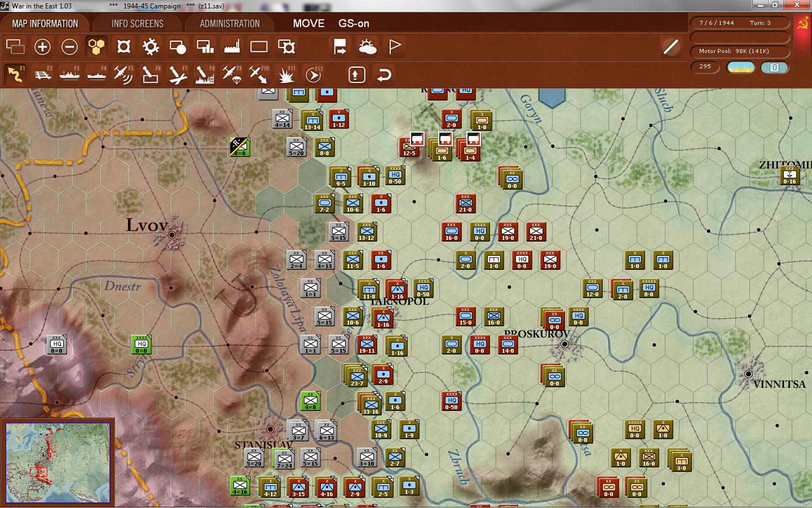Select the 33-16 unit stack
This screenshot has height=508, width=812.
tap(370, 404)
